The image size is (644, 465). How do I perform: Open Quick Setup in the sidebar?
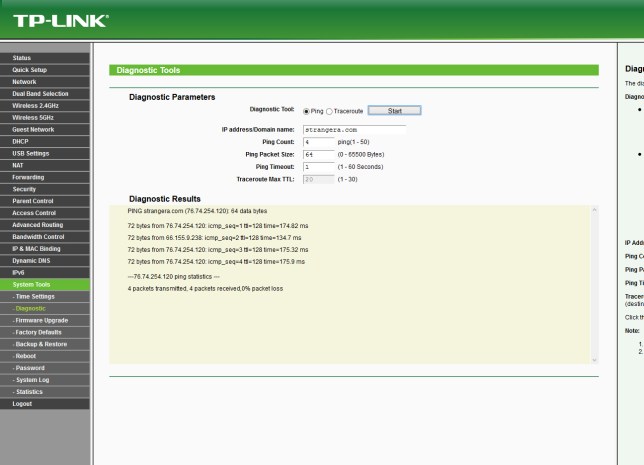point(30,70)
